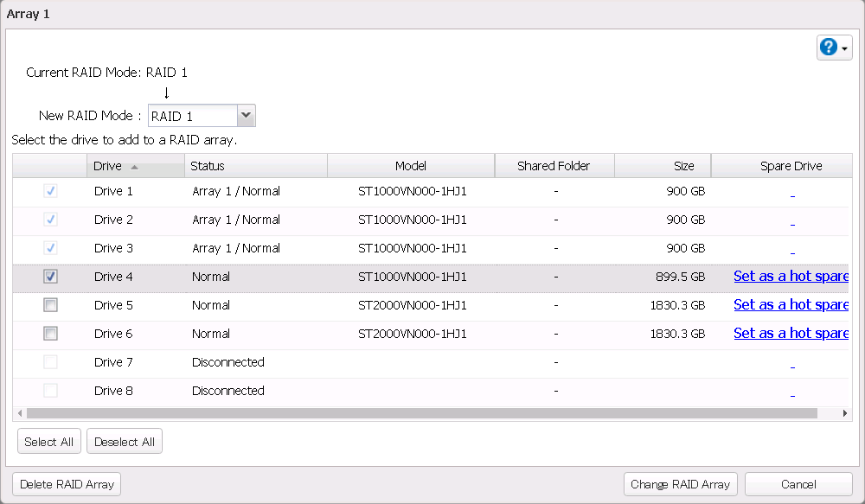Click Delete RAID Array button
The height and width of the screenshot is (504, 865).
click(67, 484)
